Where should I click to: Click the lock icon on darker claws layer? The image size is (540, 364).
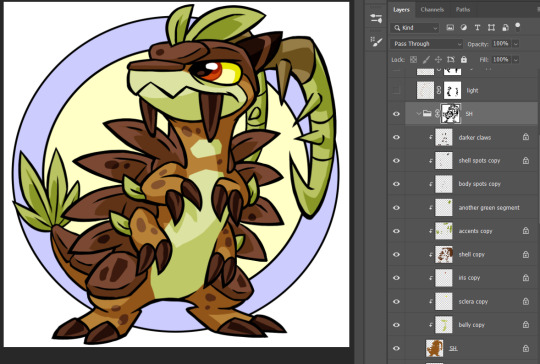[526, 137]
